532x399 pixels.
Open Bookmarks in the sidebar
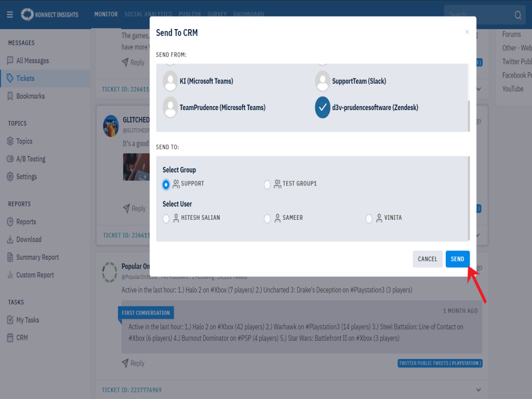30,96
